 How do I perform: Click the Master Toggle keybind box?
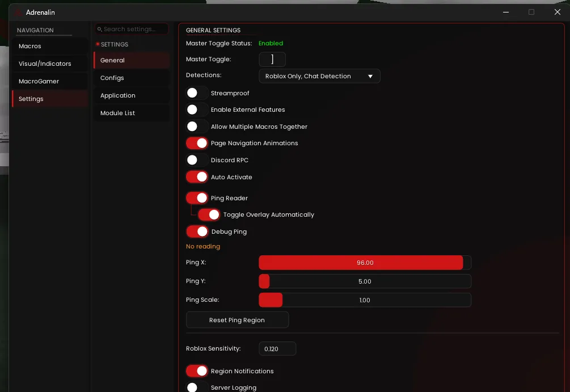(272, 60)
